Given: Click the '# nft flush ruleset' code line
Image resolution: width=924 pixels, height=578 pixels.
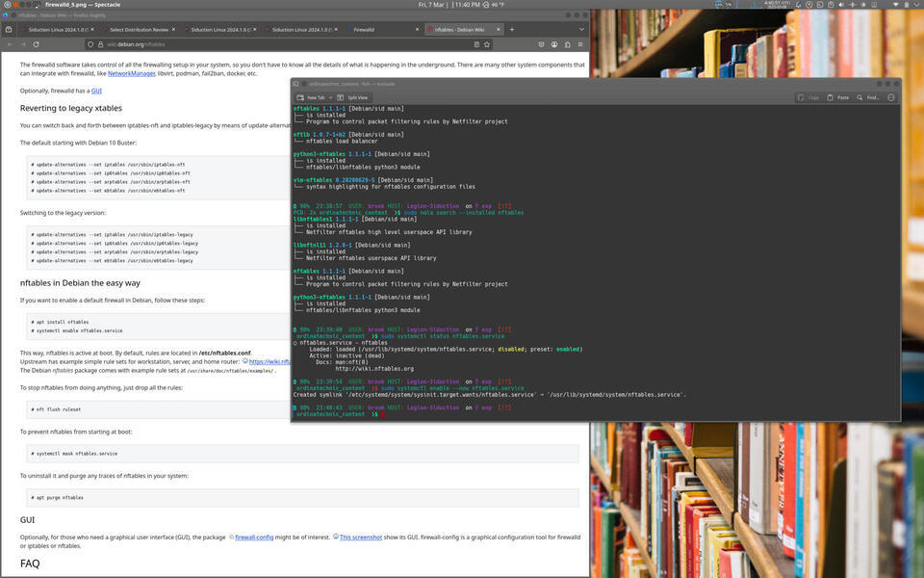Looking at the screenshot, I should click(x=56, y=409).
